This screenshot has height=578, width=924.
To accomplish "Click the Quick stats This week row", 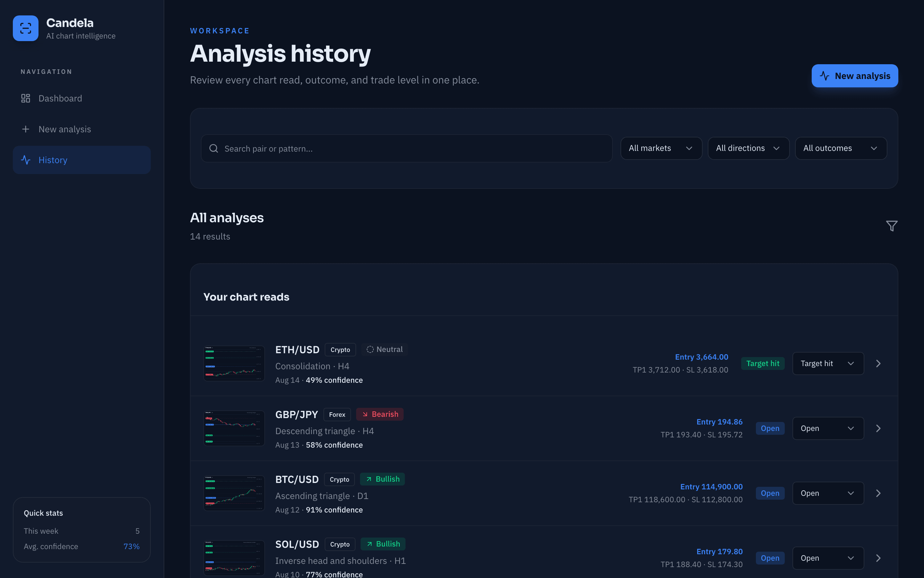I will pos(82,531).
